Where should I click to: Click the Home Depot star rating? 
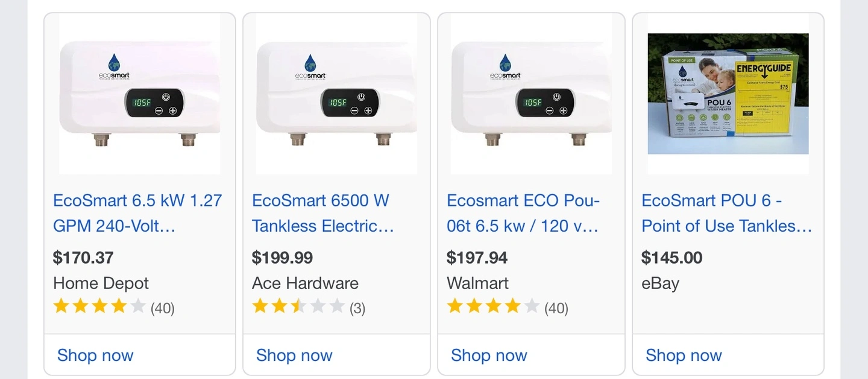coord(99,307)
